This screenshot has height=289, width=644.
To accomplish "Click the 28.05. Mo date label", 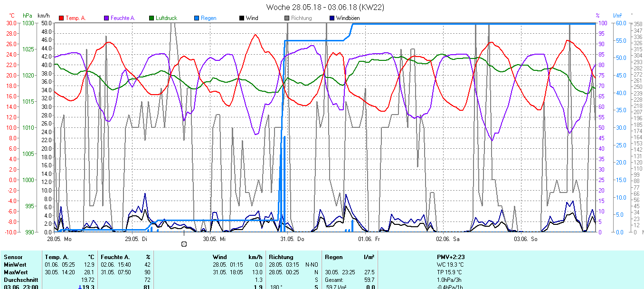I will (59, 239).
